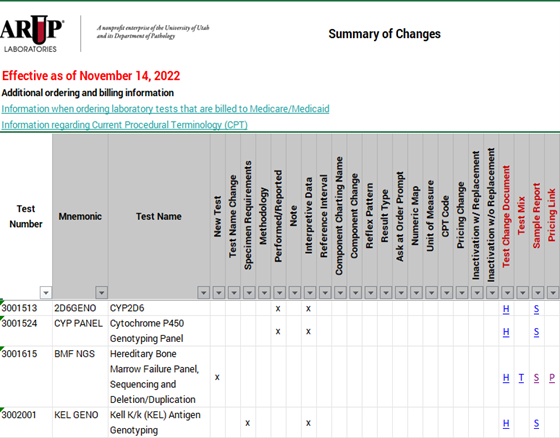The width and height of the screenshot is (560, 438).
Task: Open the T test mix link for BMF NGS
Action: (521, 377)
